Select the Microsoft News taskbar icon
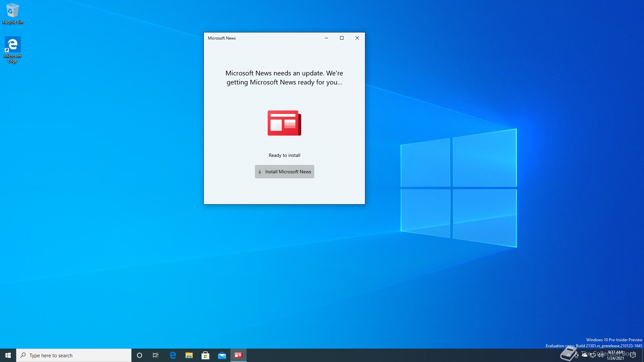 coord(238,355)
